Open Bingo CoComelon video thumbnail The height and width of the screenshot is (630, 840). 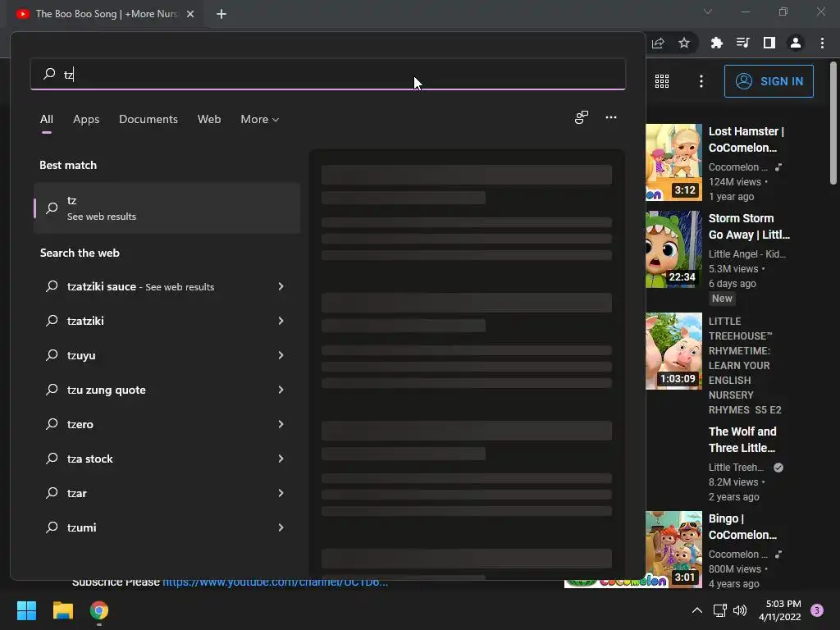[x=674, y=550]
